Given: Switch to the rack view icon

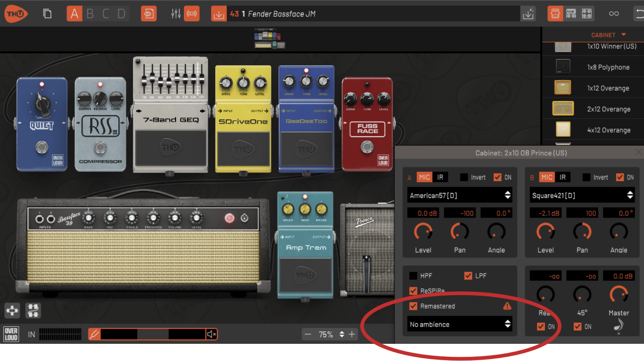Looking at the screenshot, I should (571, 14).
